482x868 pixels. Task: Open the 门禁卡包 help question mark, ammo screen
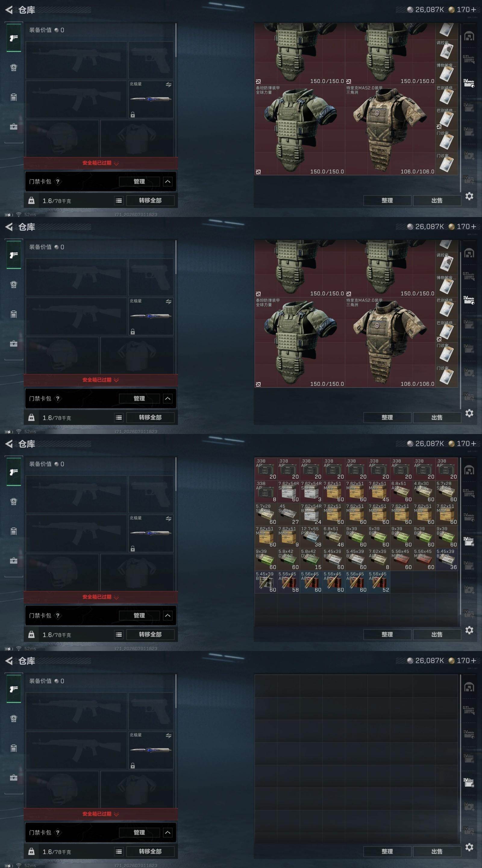(x=58, y=615)
